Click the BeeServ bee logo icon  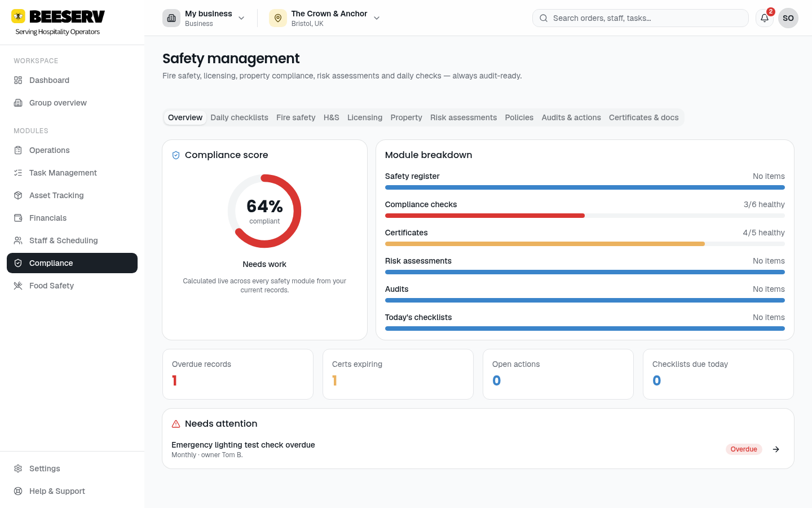point(19,16)
